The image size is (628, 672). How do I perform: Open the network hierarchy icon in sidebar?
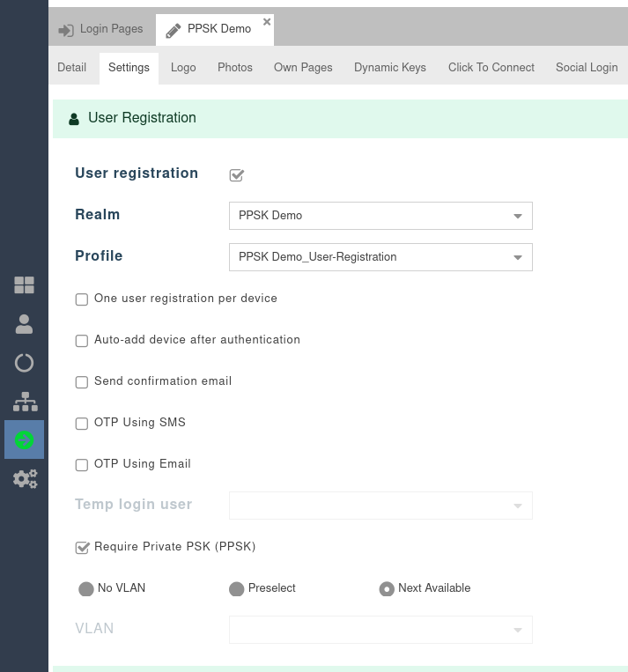(x=25, y=402)
